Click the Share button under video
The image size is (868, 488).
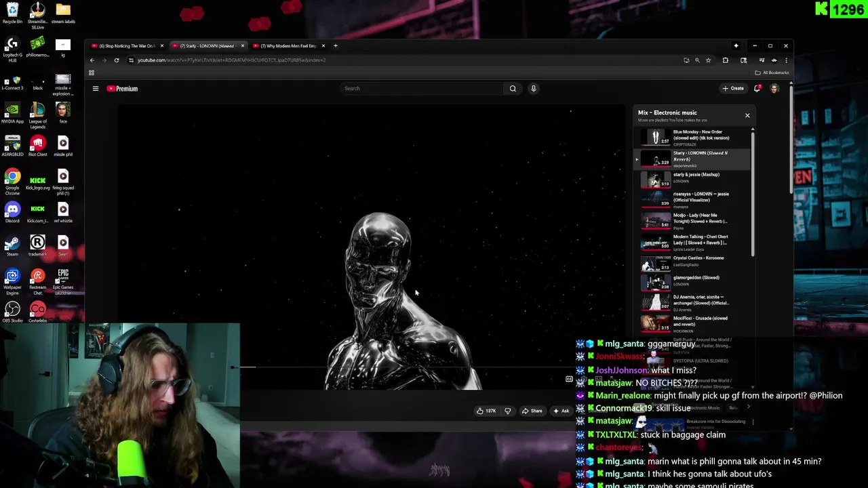point(532,411)
